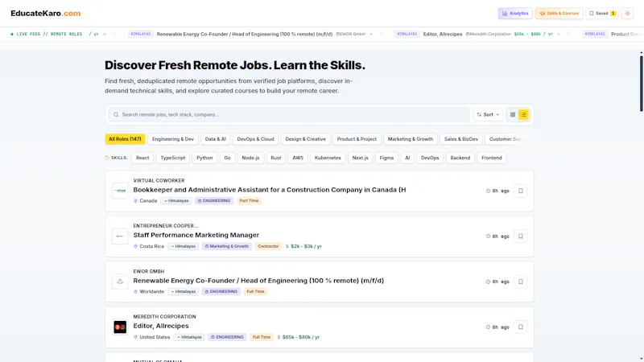Screen dimensions: 644x362
Task: Open Skills & Courses
Action: pos(559,13)
